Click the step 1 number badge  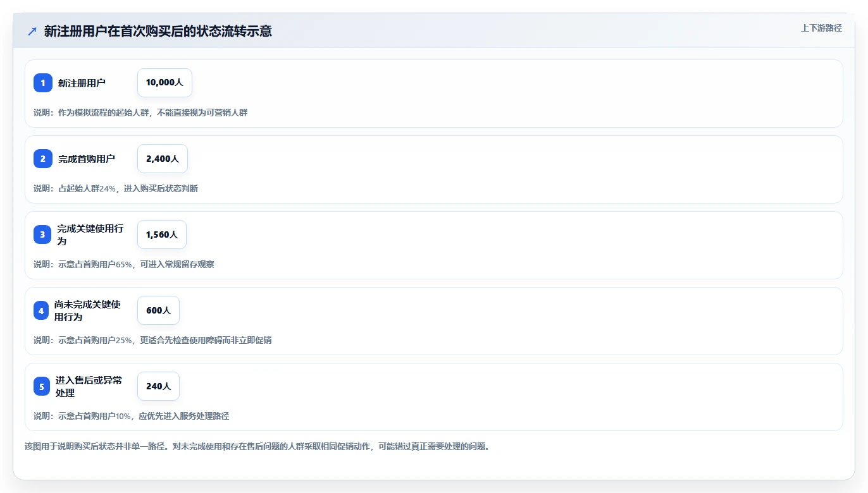[43, 83]
